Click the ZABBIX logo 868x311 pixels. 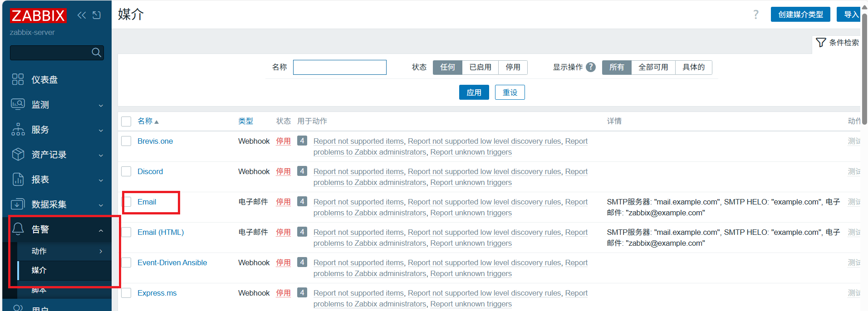pyautogui.click(x=38, y=15)
